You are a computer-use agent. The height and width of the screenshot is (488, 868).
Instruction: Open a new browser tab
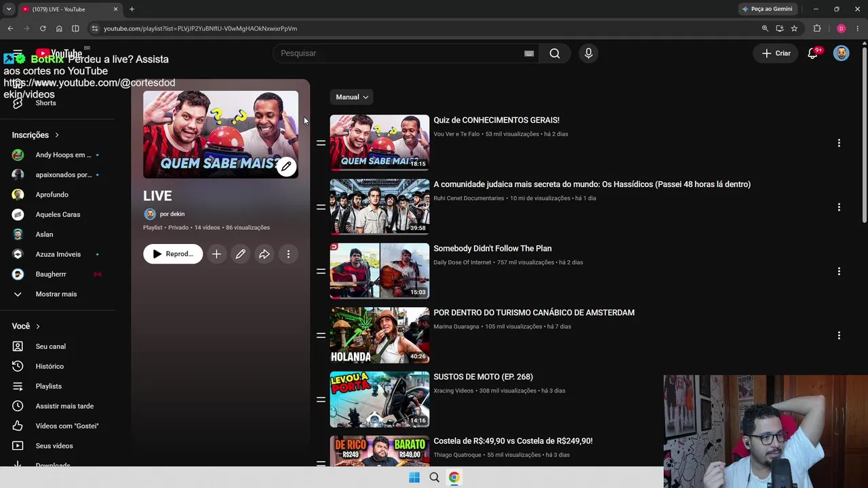pyautogui.click(x=132, y=9)
